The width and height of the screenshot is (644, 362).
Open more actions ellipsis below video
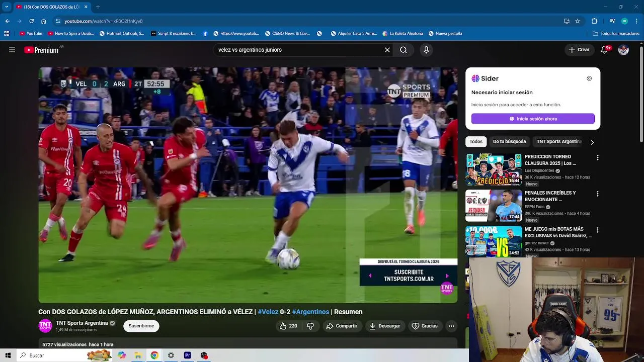coord(451,326)
